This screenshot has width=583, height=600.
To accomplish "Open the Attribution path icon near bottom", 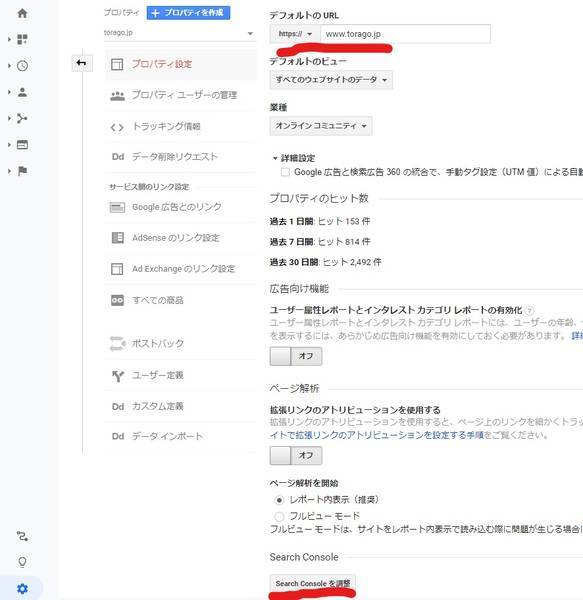I will pos(22,536).
